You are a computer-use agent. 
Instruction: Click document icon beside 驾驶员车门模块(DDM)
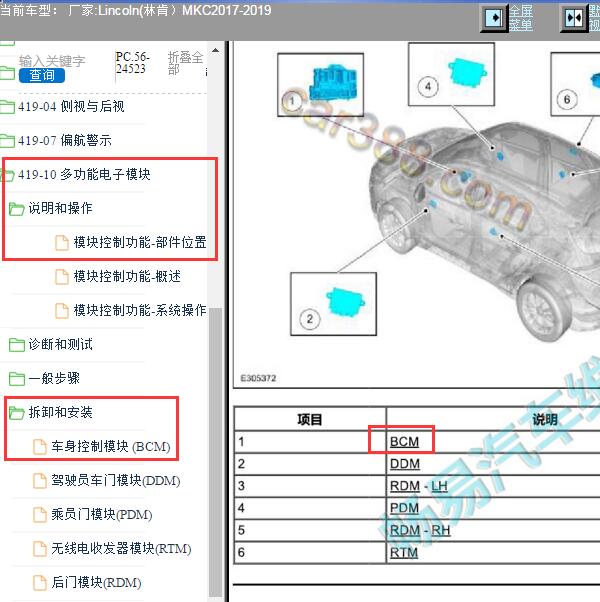pos(40,481)
